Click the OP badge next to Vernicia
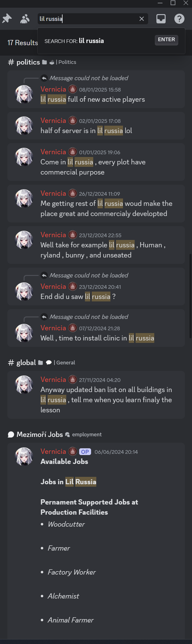192x644 pixels. tap(85, 452)
